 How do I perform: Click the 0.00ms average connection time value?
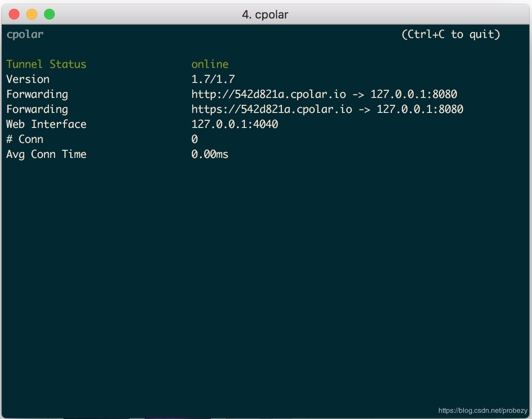[210, 154]
